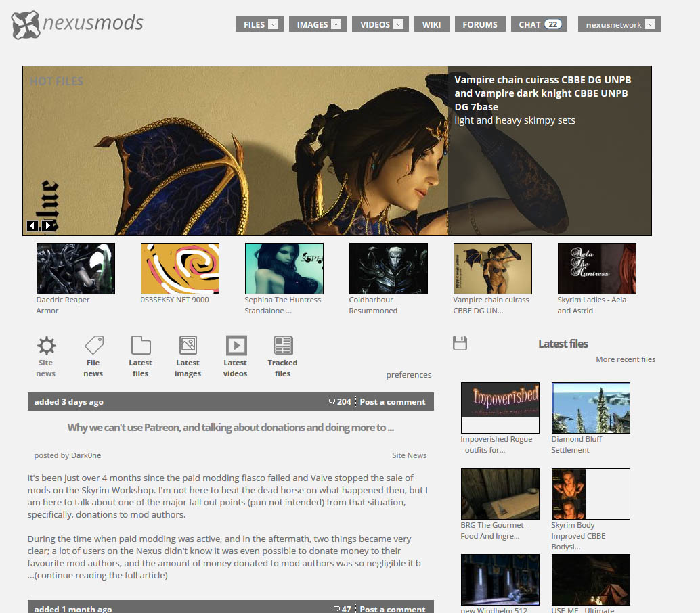Click the 0S3SEKSY NET 9000 caption
700x613 pixels.
coord(175,300)
